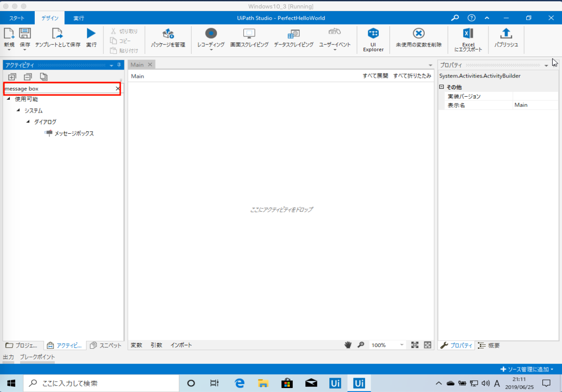Collapse all activities tree icon
The height and width of the screenshot is (392, 562).
tap(28, 77)
